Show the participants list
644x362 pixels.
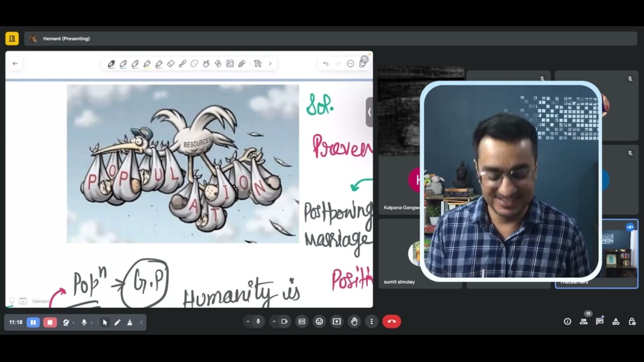click(584, 322)
